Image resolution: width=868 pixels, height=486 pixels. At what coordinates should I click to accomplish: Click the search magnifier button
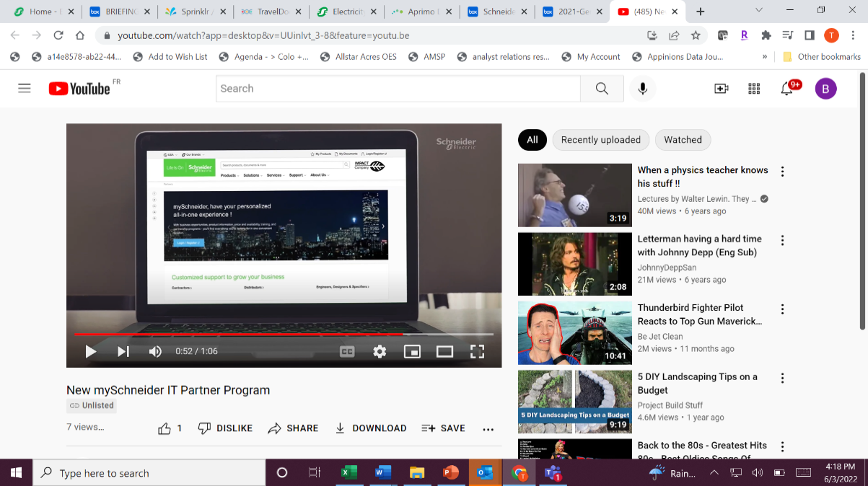point(602,89)
